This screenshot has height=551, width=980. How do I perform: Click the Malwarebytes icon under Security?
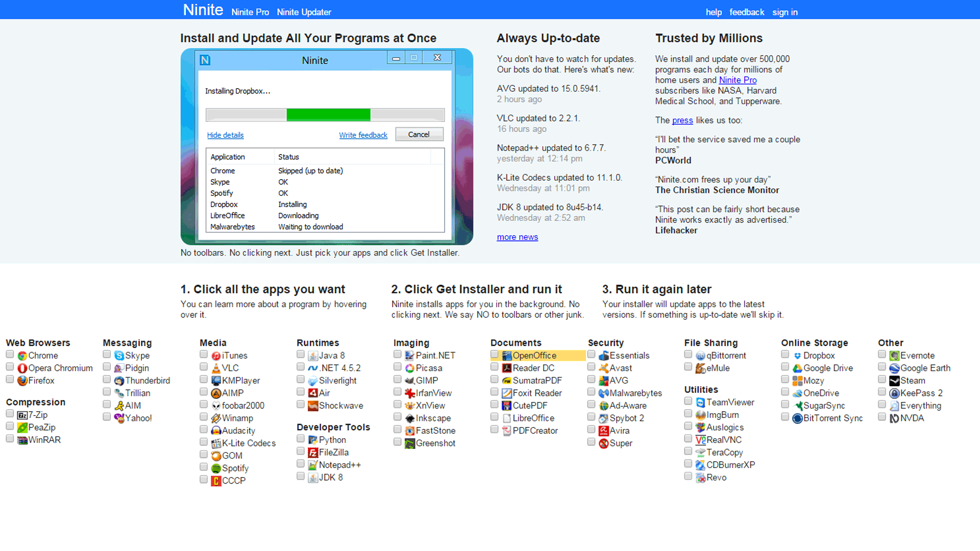coord(604,393)
